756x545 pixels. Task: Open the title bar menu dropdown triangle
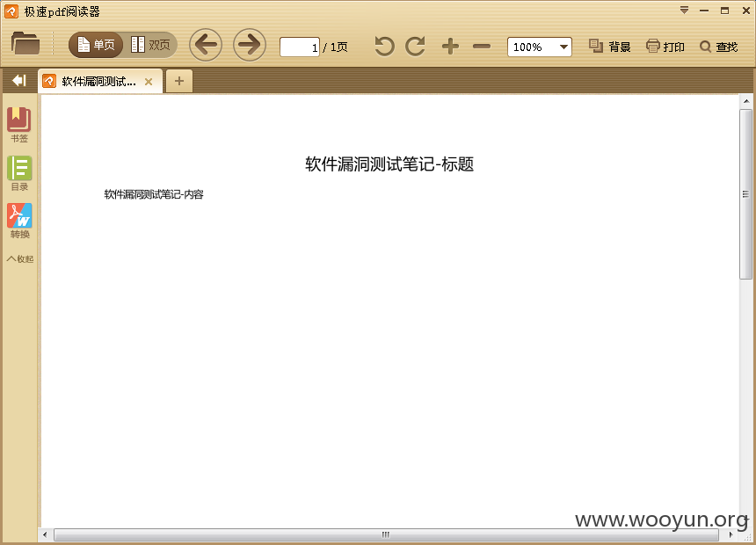click(x=684, y=11)
